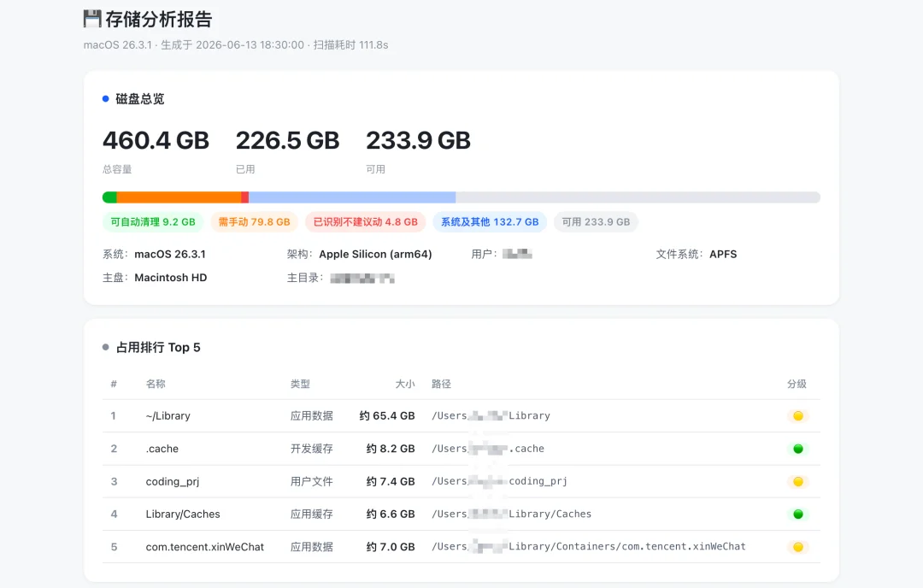This screenshot has height=588, width=923.
Task: Click the 存储分析报告 page title
Action: [x=159, y=19]
